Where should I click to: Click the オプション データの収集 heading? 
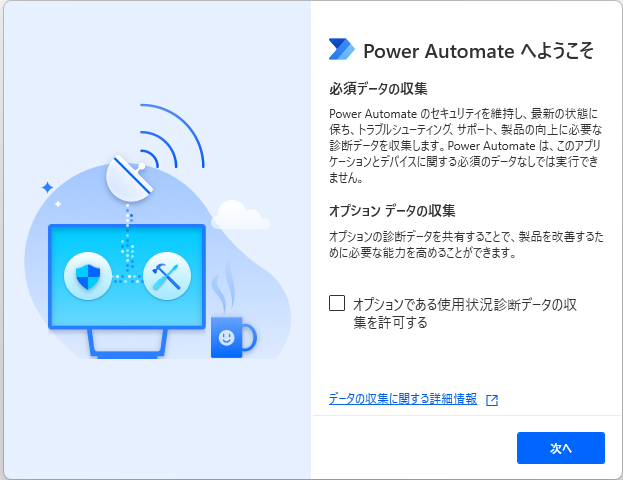tap(392, 211)
